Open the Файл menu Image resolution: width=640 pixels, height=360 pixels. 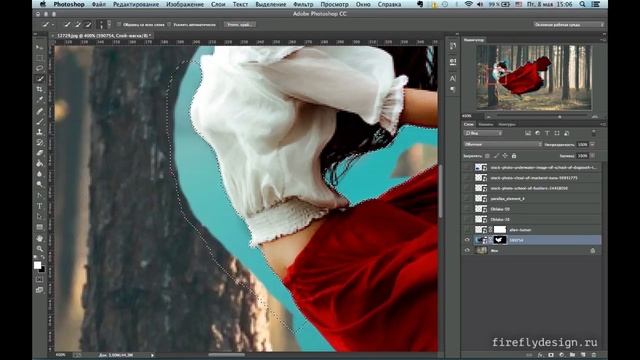click(98, 4)
